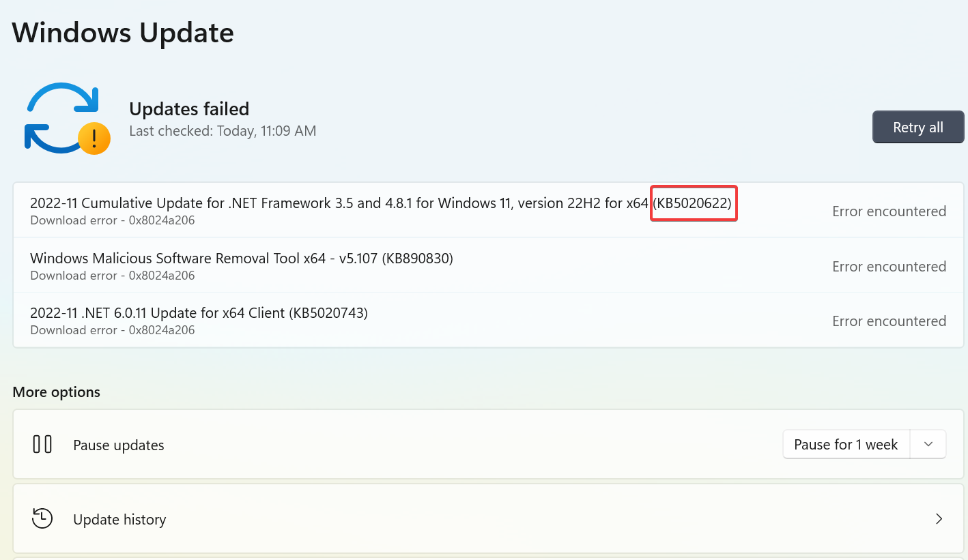Click Error encountered status for KB5020743

889,321
